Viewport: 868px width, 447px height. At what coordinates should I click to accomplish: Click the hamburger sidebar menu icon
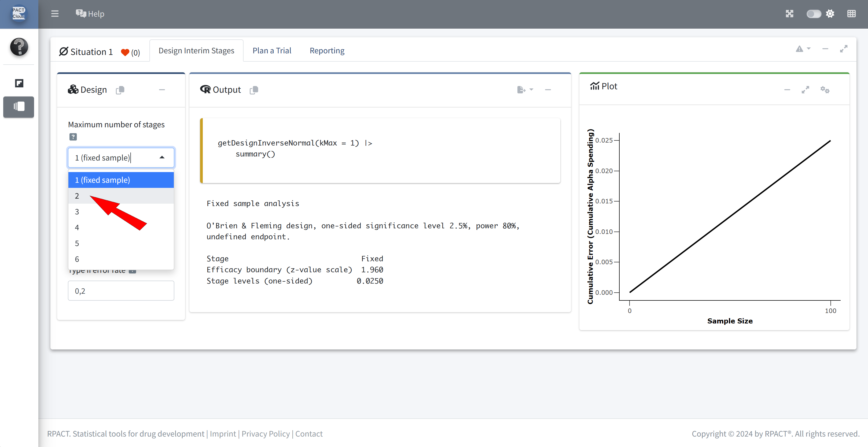(x=55, y=14)
